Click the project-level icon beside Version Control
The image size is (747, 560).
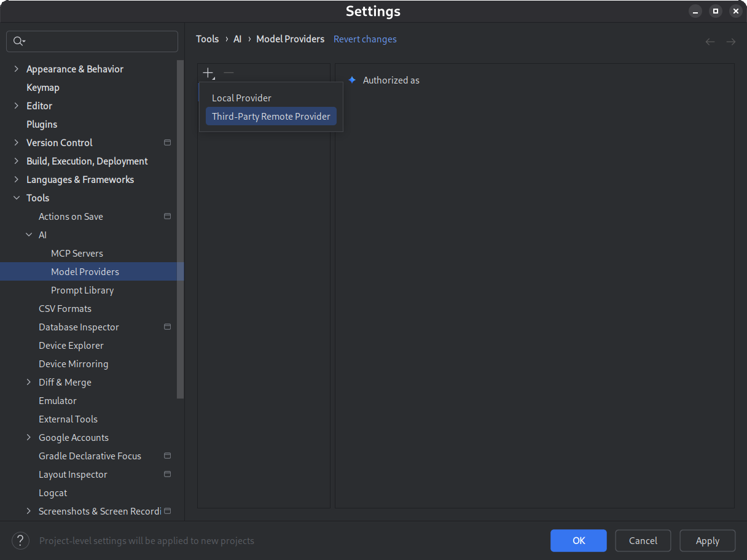tap(167, 142)
